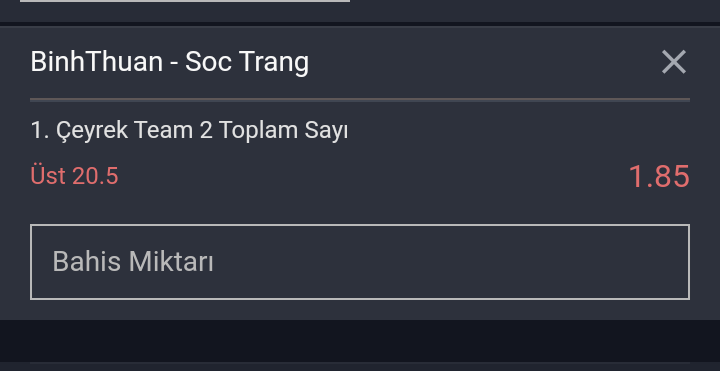The height and width of the screenshot is (371, 720).
Task: Focus the bet amount box placeholder text
Action: pos(133,262)
